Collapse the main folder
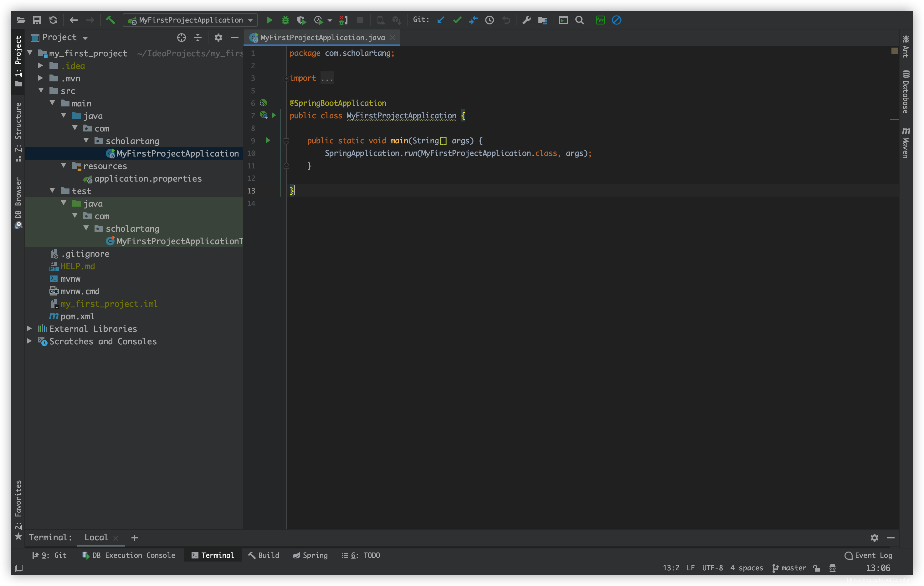Image resolution: width=924 pixels, height=586 pixels. [x=52, y=103]
